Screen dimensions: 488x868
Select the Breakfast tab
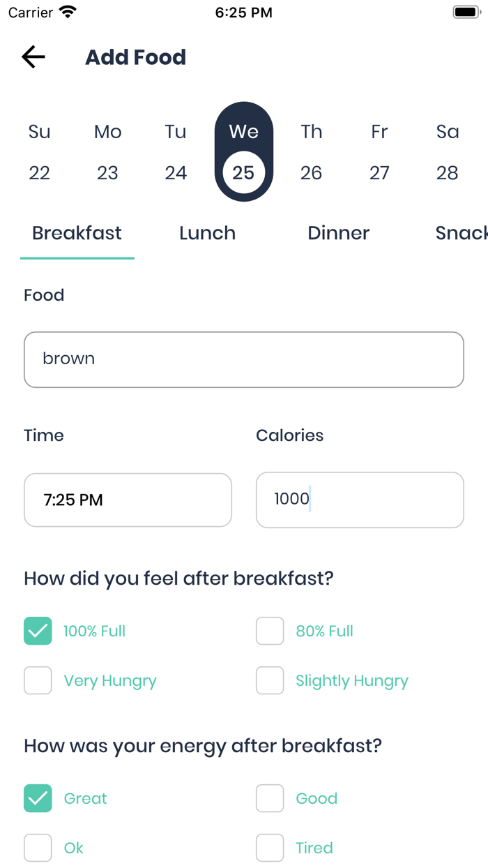tap(77, 233)
